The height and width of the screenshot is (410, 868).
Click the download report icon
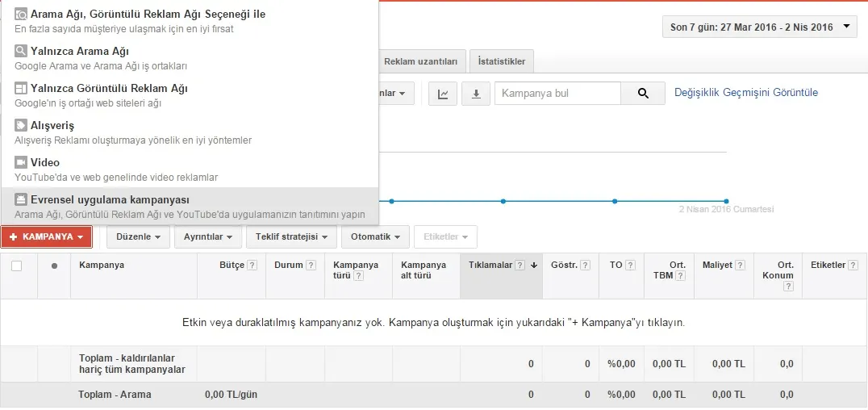475,94
